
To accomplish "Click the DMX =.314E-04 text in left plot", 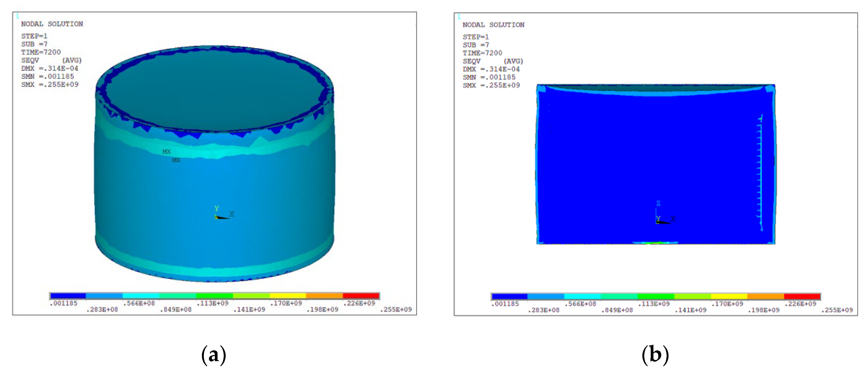I will pyautogui.click(x=50, y=68).
